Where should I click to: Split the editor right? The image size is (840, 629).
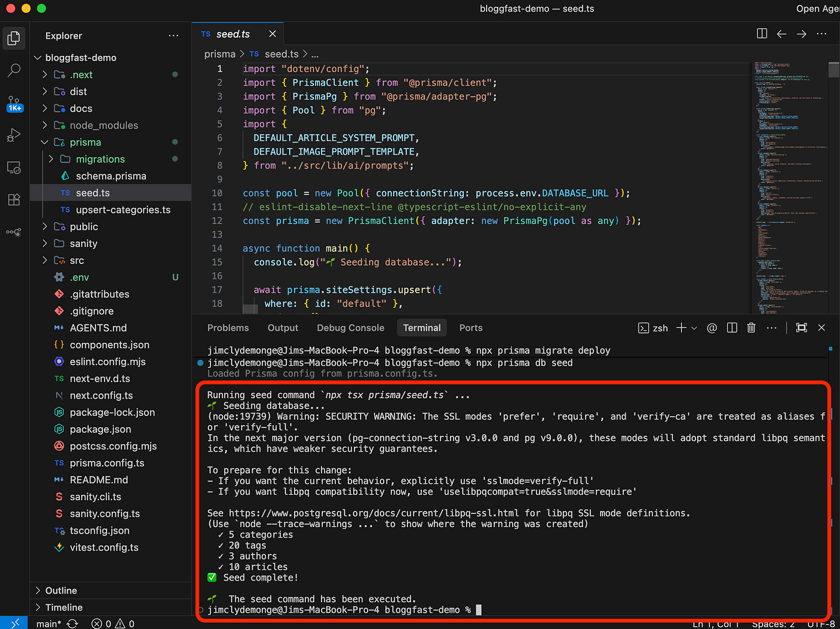click(762, 34)
